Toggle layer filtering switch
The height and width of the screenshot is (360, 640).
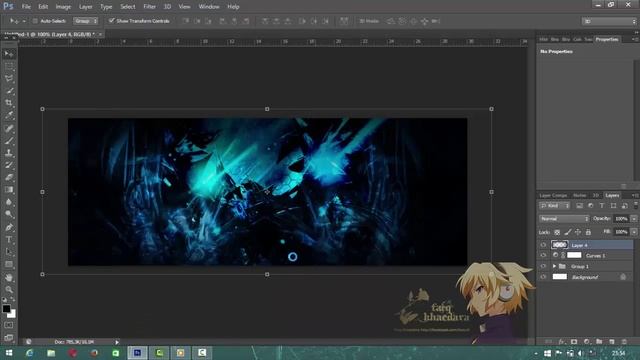coord(636,205)
